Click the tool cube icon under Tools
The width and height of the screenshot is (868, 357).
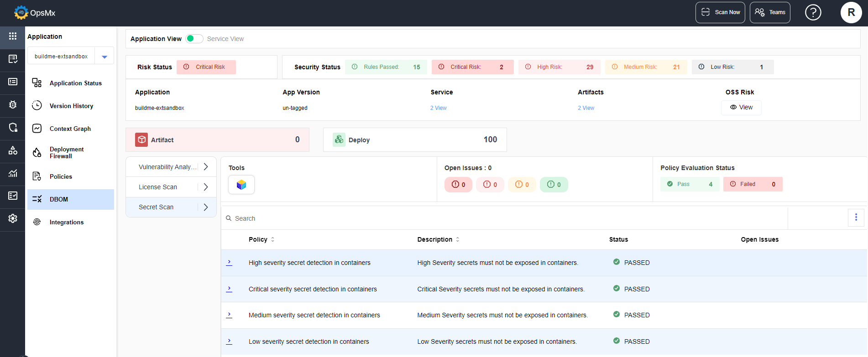[241, 185]
